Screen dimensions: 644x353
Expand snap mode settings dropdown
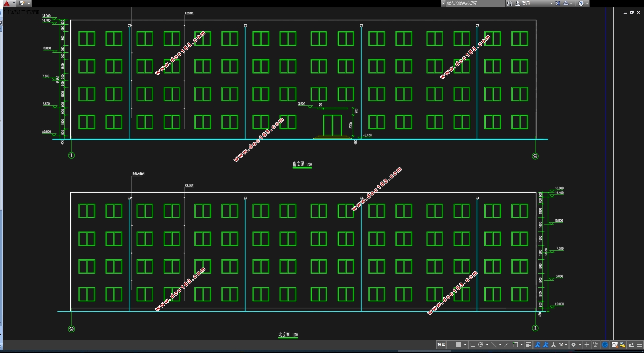coord(465,345)
